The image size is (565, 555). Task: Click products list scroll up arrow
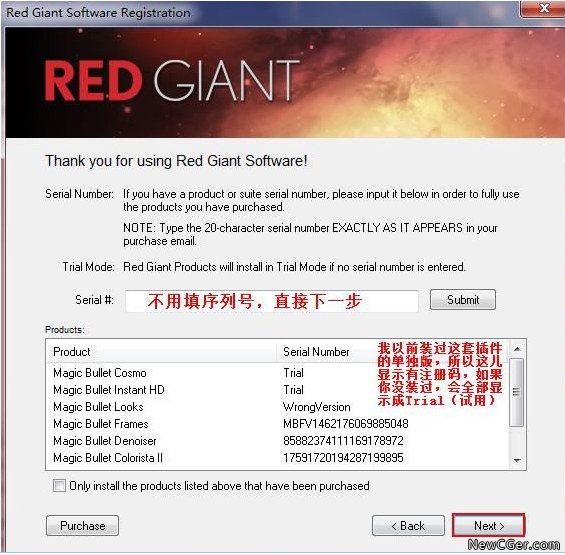[x=517, y=349]
